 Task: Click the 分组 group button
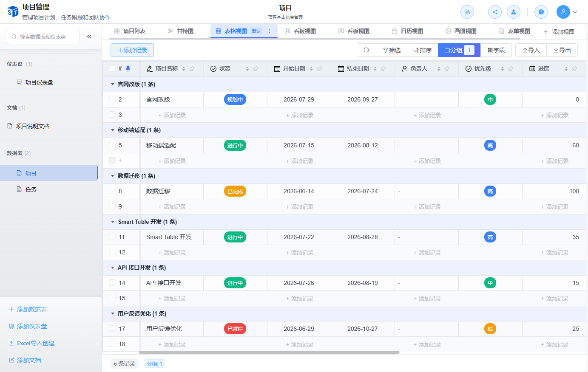(x=459, y=50)
